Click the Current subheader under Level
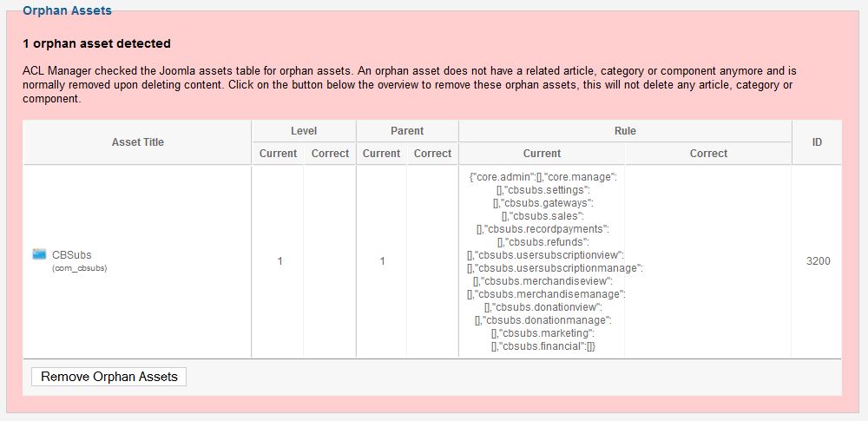Image resolution: width=868 pixels, height=421 pixels. coord(278,154)
